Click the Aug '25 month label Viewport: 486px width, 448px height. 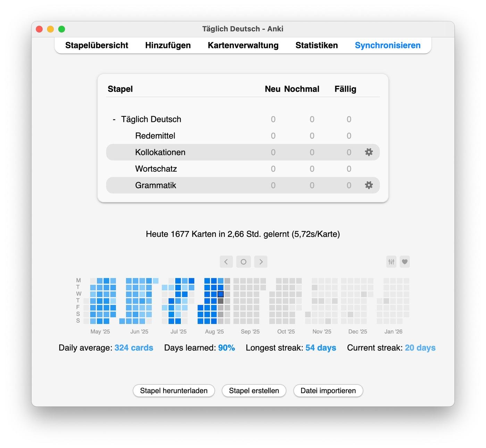click(x=215, y=332)
